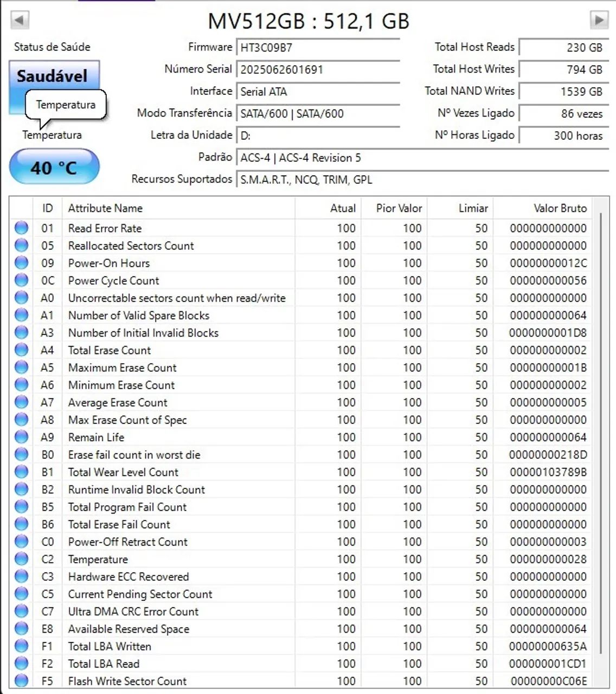Go to next disk with right arrow
Image resolution: width=616 pixels, height=694 pixels.
(x=599, y=20)
